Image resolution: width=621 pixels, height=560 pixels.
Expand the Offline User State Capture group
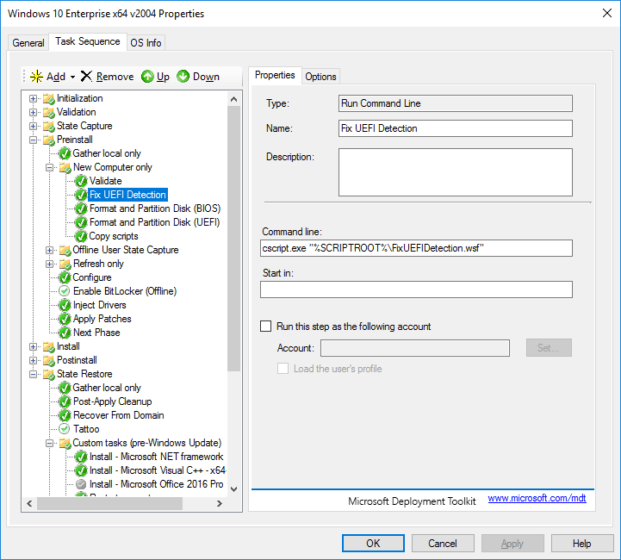coord(50,250)
